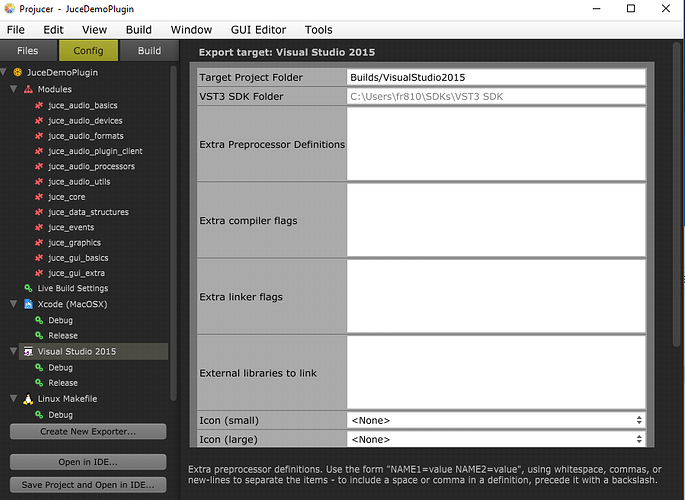Viewport: 685px width, 500px height.
Task: Click the Visual Studio Debug configuration icon
Action: (x=39, y=368)
